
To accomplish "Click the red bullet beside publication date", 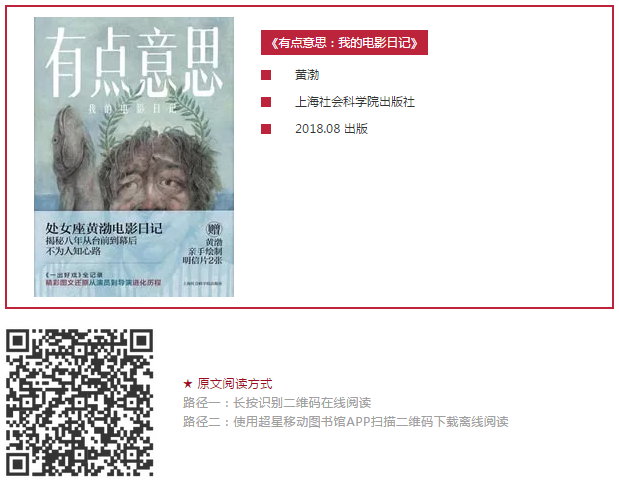I will point(266,129).
